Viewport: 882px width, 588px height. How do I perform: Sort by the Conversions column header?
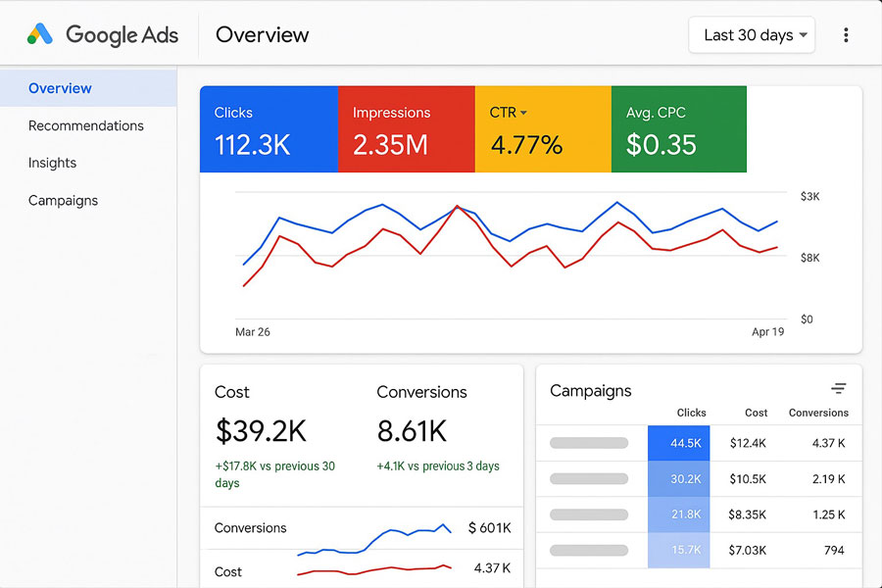pyautogui.click(x=818, y=413)
